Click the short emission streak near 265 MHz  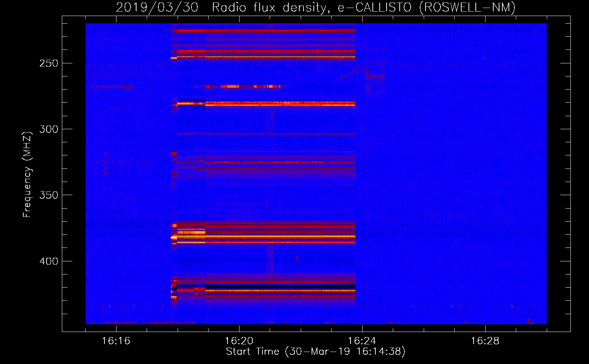[x=243, y=87]
